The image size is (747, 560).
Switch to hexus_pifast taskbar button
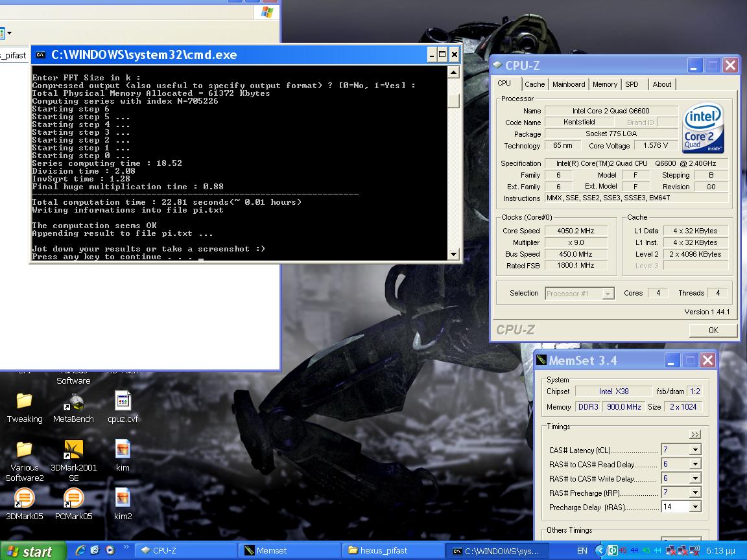pyautogui.click(x=394, y=550)
